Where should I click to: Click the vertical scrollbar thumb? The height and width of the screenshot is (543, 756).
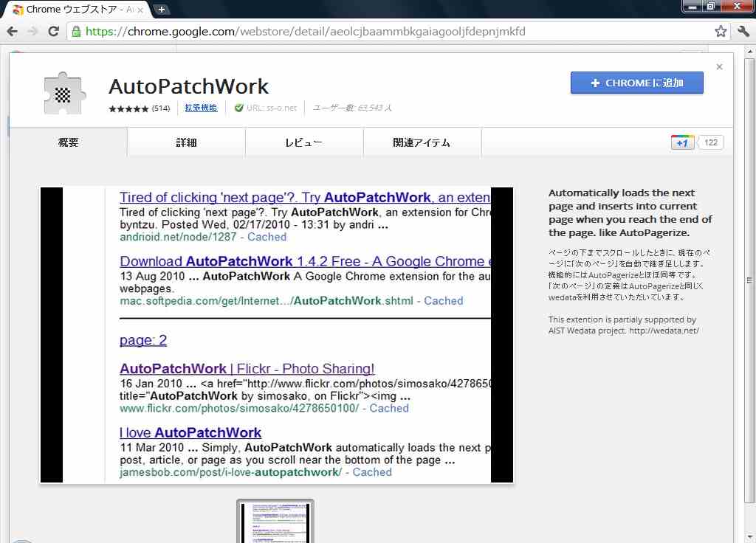749,280
